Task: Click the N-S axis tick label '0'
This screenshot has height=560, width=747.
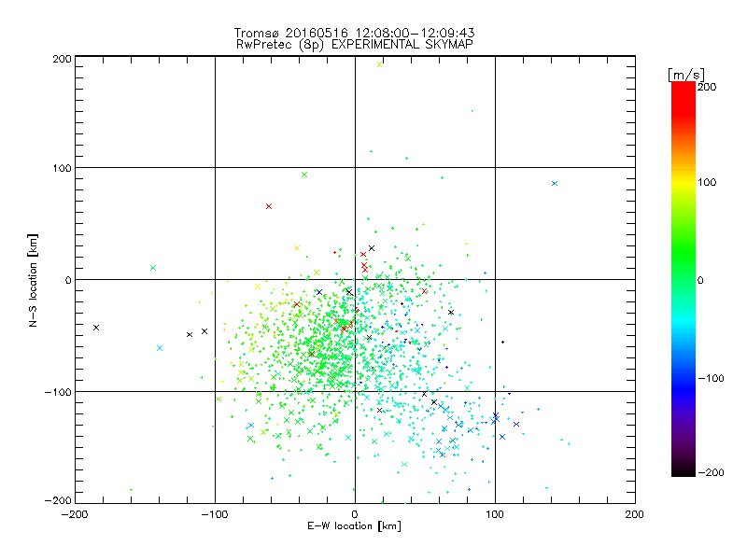Action: 67,280
